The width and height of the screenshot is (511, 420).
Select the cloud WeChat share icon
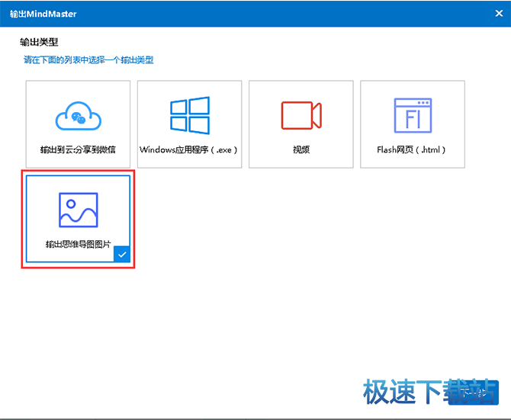click(79, 116)
